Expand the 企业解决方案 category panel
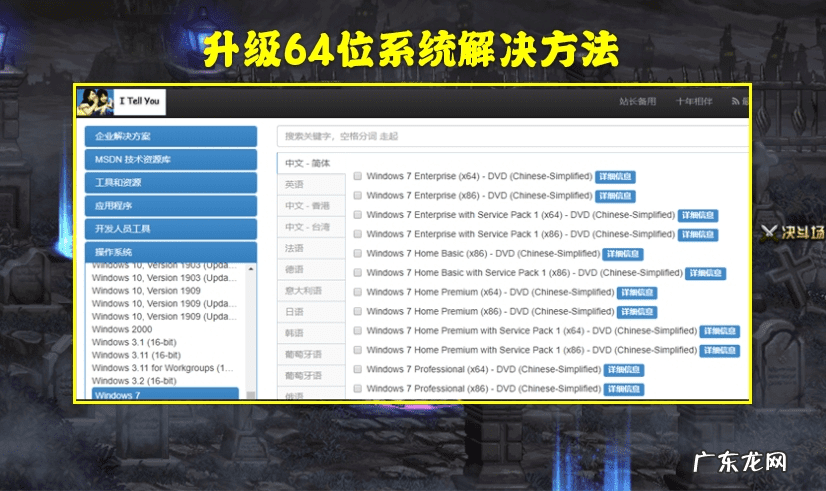This screenshot has height=491, width=826. coord(171,137)
